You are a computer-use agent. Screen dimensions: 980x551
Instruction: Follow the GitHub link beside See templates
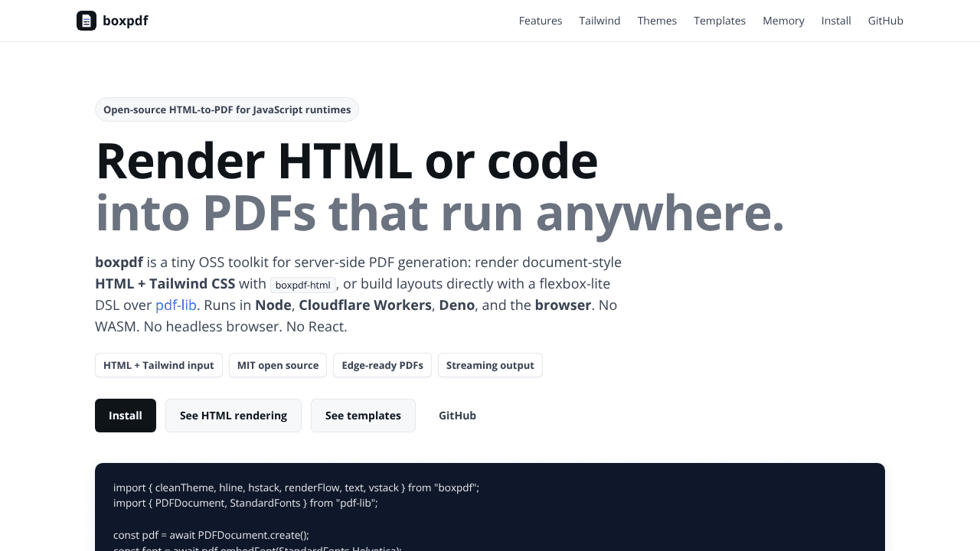[x=457, y=416]
